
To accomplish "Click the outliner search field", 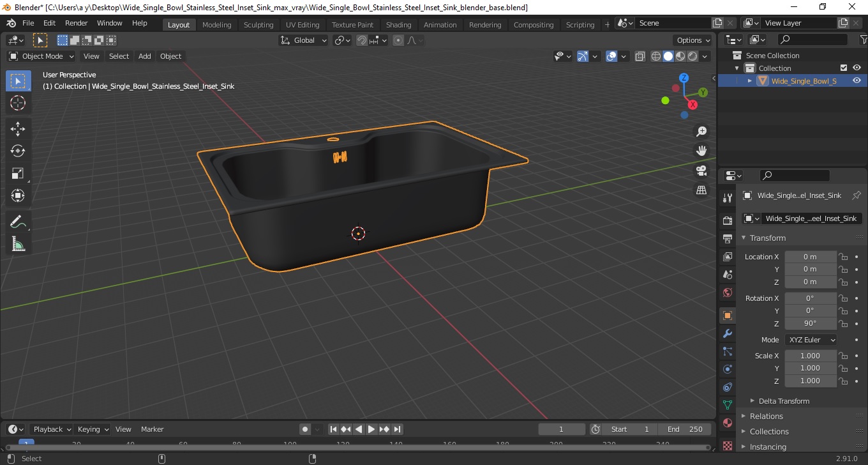I will tap(813, 40).
